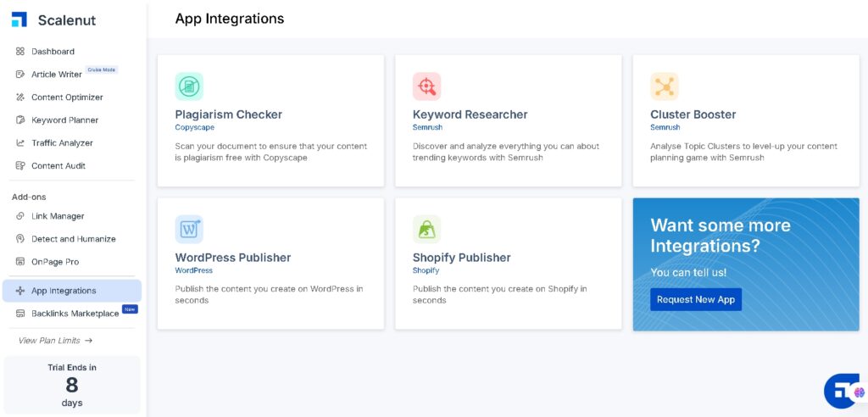Click the Request New App button

point(696,299)
